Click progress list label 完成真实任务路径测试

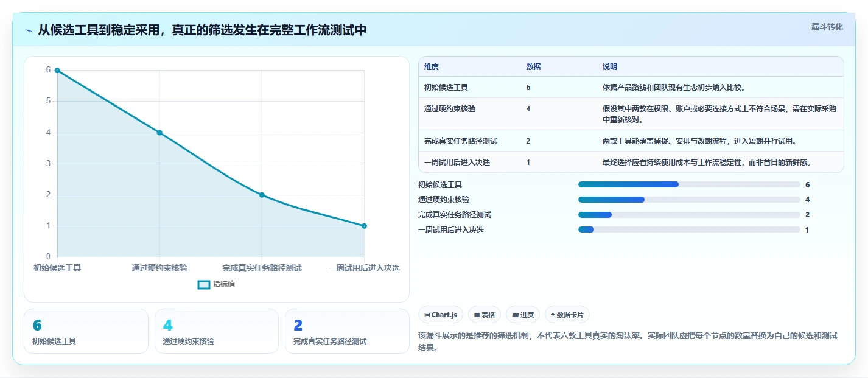click(455, 215)
